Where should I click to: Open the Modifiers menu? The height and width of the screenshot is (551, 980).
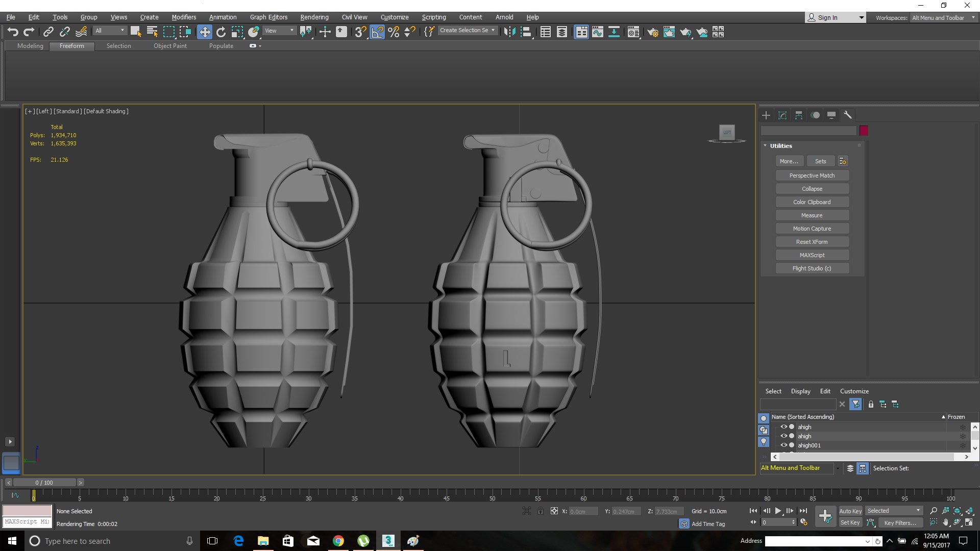(184, 17)
